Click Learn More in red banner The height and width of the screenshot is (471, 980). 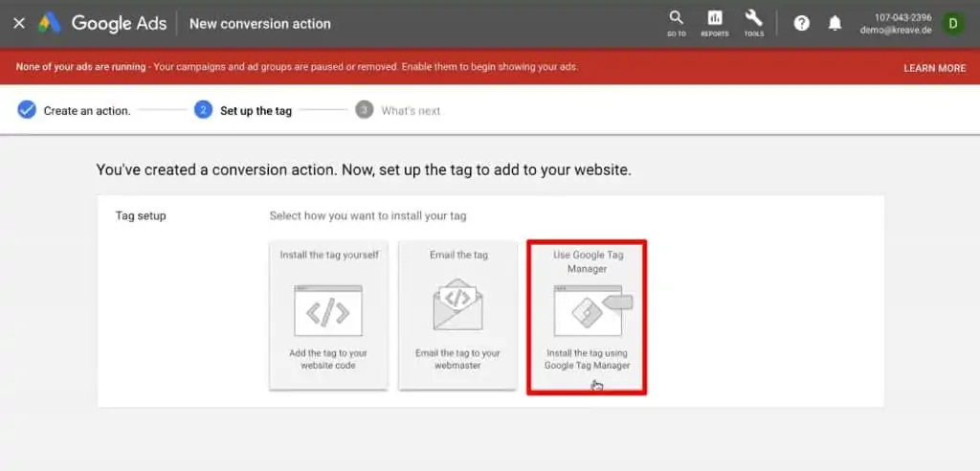(x=934, y=68)
